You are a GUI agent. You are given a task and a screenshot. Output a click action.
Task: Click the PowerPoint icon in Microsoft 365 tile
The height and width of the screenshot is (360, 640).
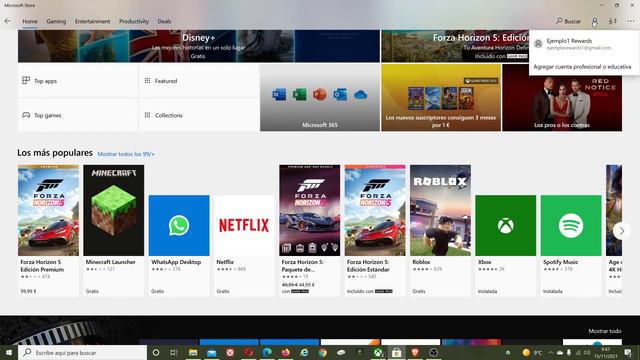click(320, 95)
